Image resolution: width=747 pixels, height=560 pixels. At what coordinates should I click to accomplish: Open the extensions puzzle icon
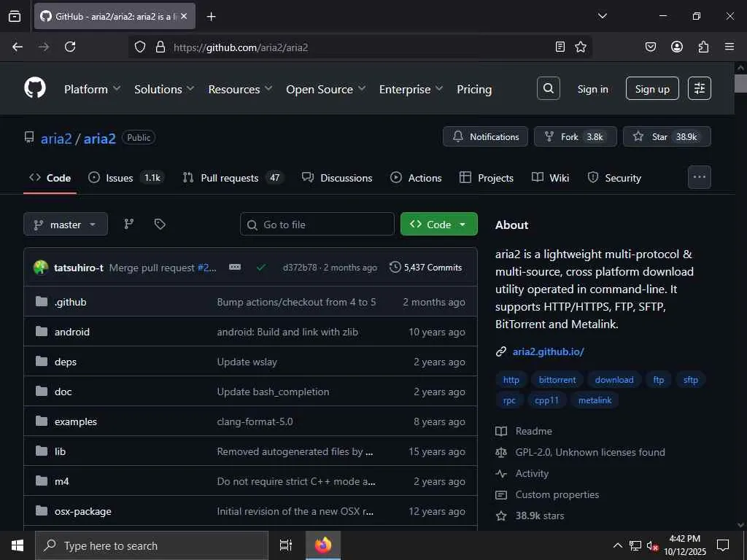point(703,47)
